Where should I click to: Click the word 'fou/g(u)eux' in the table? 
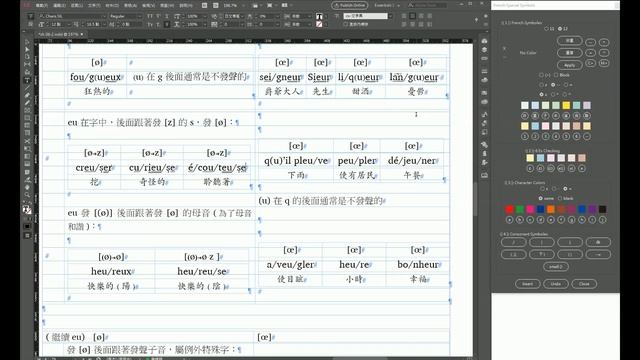click(x=96, y=77)
